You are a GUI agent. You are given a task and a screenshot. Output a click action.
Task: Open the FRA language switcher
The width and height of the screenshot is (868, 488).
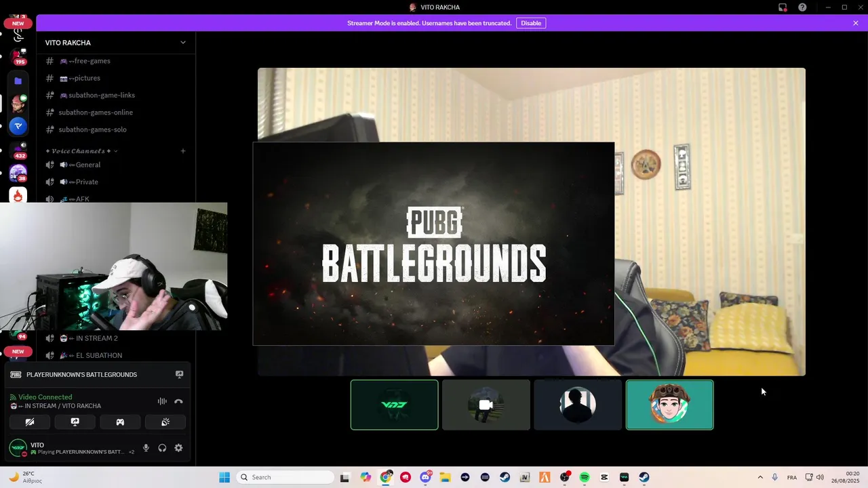[x=792, y=477]
